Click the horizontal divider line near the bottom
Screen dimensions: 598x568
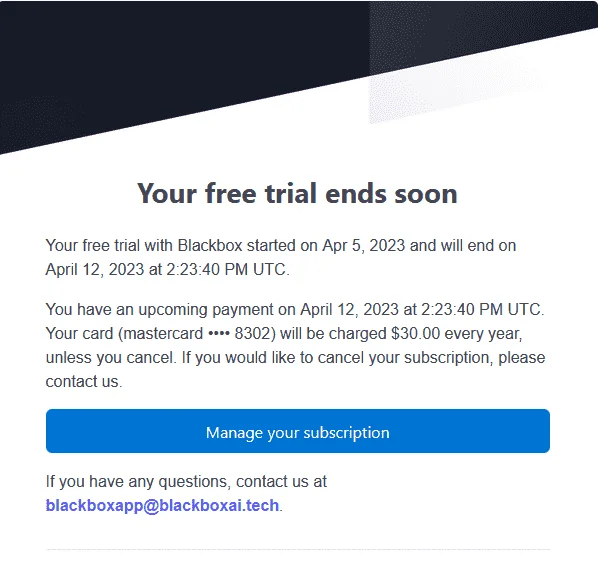[x=297, y=549]
